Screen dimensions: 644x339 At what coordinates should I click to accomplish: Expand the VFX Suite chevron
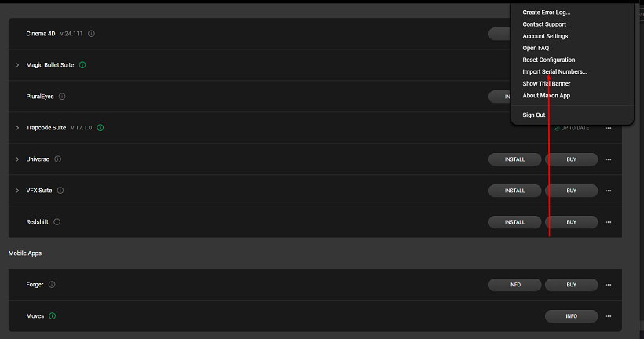17,191
